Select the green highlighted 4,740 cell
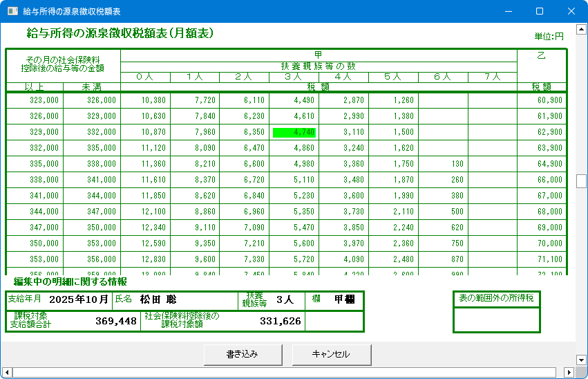Image resolution: width=588 pixels, height=379 pixels. pyautogui.click(x=294, y=132)
